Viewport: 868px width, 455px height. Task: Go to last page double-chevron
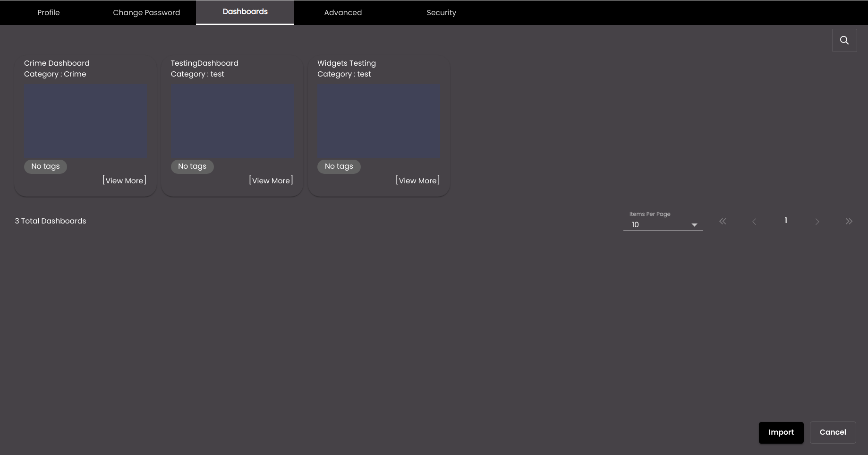pos(849,221)
